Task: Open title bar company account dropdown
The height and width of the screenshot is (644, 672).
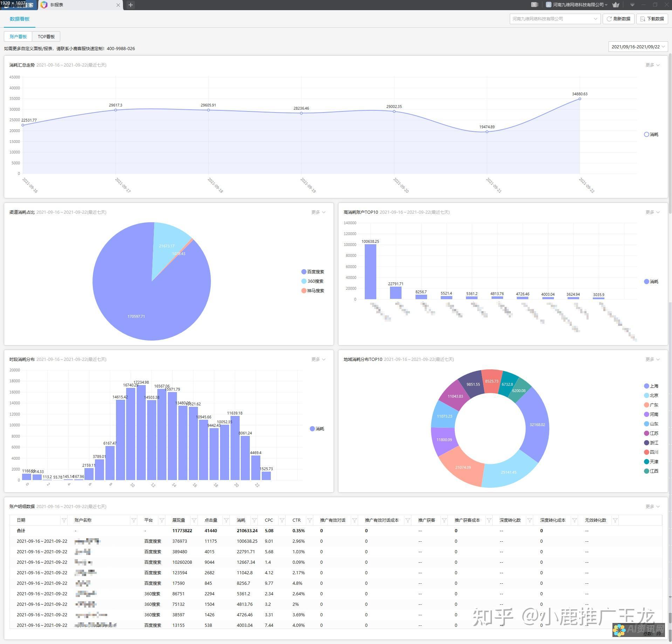Action: click(580, 5)
